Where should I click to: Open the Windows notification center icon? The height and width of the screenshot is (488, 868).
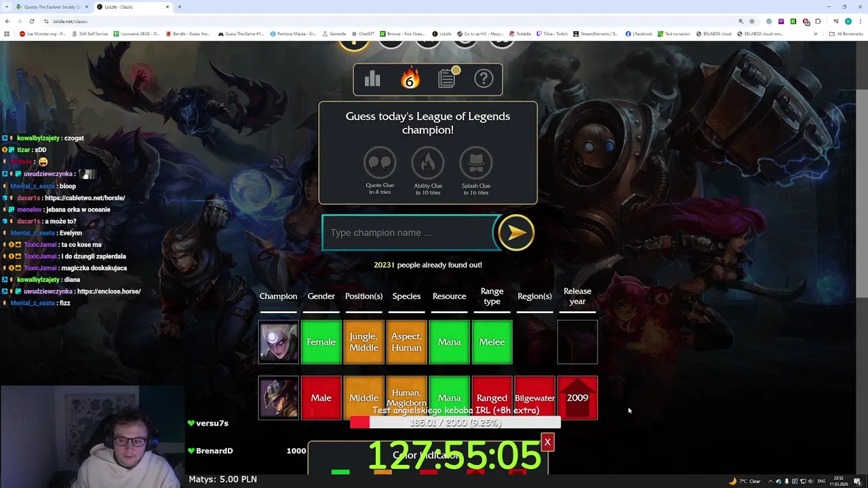point(857,481)
